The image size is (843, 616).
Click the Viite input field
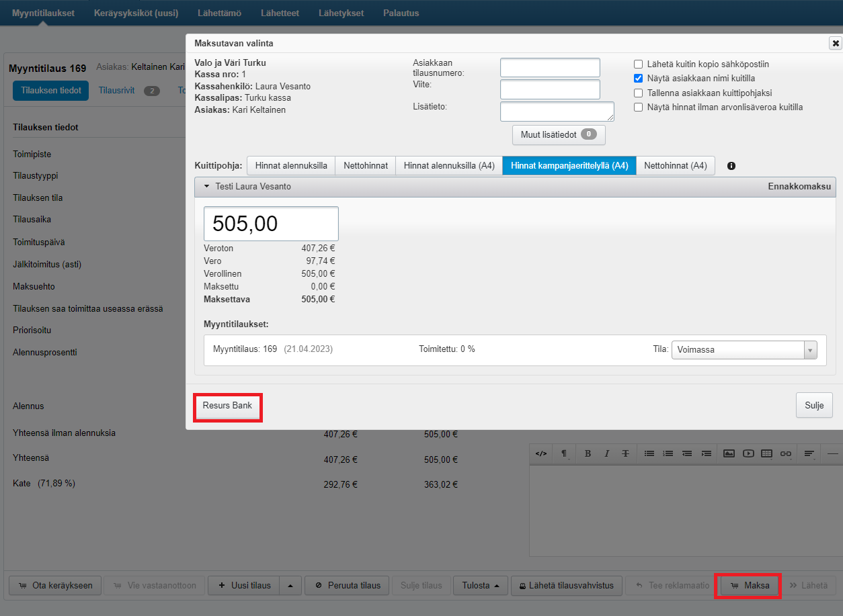(550, 89)
